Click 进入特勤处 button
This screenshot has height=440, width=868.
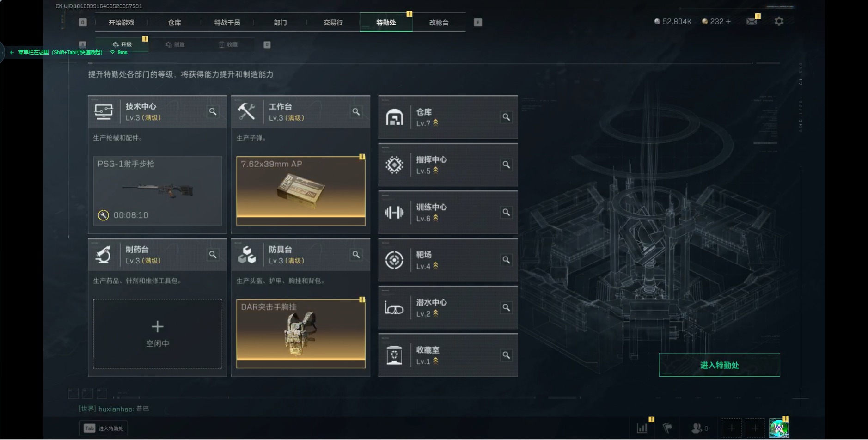(x=719, y=365)
